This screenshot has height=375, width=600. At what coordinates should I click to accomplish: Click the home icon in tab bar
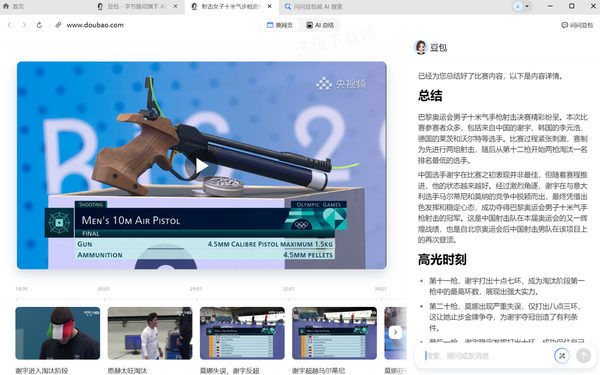click(x=6, y=6)
